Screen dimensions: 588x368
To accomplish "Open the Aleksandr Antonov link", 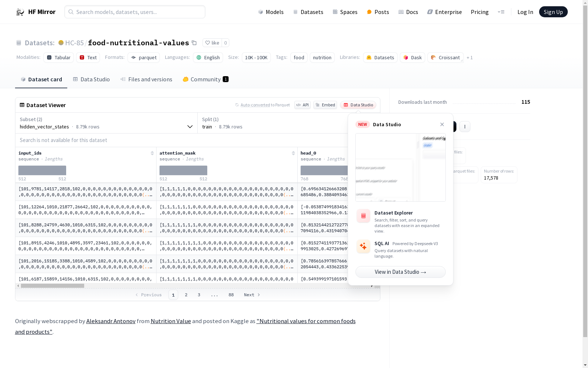I will (x=111, y=321).
